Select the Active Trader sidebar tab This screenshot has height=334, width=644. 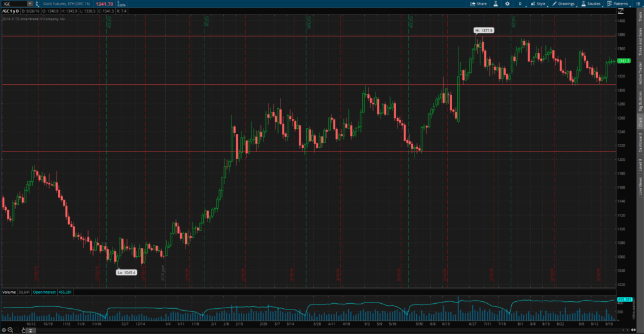pyautogui.click(x=640, y=74)
